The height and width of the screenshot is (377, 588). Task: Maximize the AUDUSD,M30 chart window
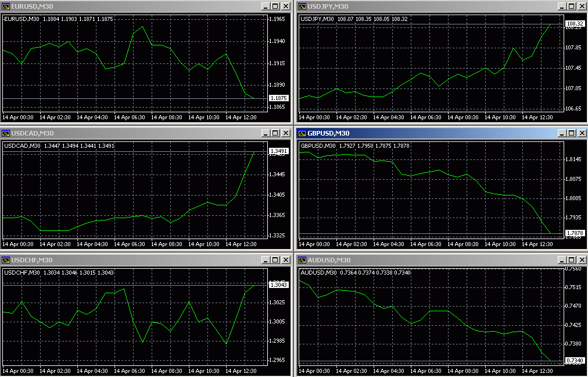point(572,260)
